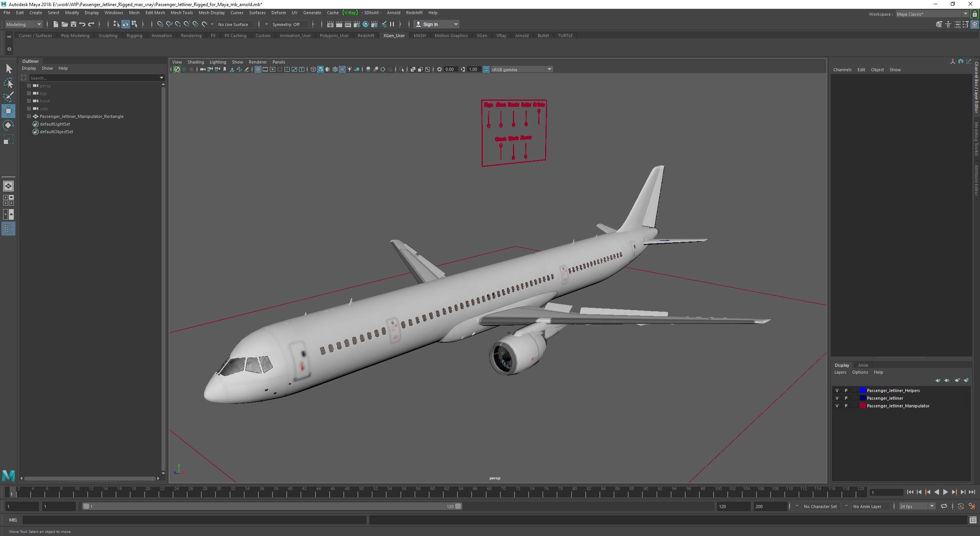Toggle sRGB gamma display mode
980x536 pixels.
tap(487, 69)
